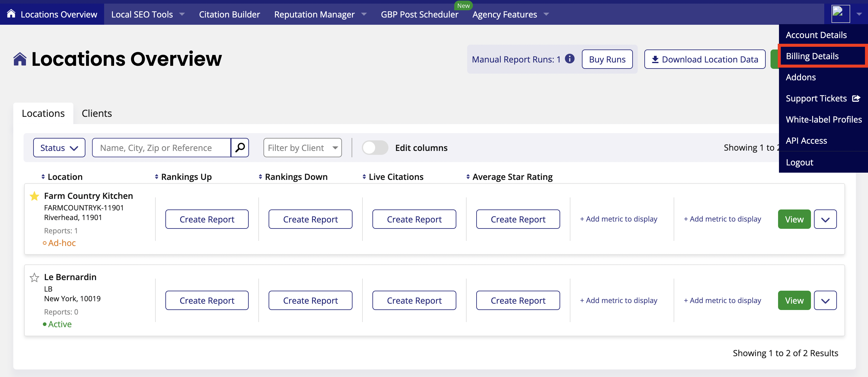Open Account Details menu item
This screenshot has width=868, height=377.
pos(823,35)
